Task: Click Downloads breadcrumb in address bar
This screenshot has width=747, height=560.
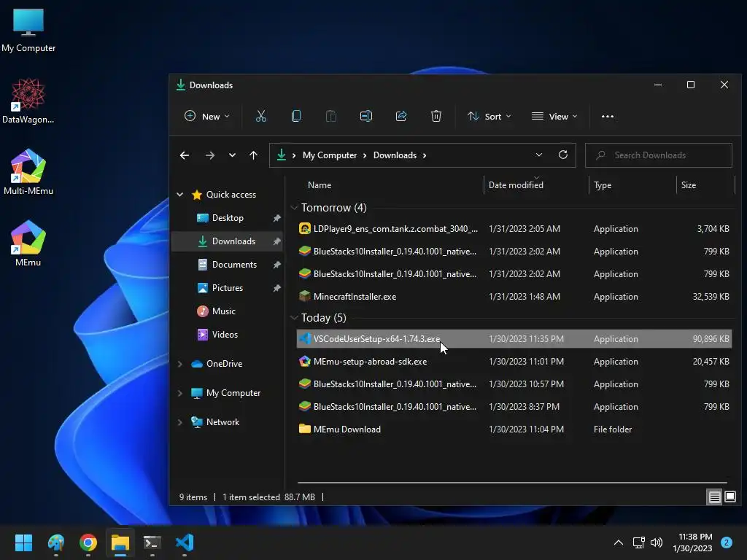Action: 395,155
